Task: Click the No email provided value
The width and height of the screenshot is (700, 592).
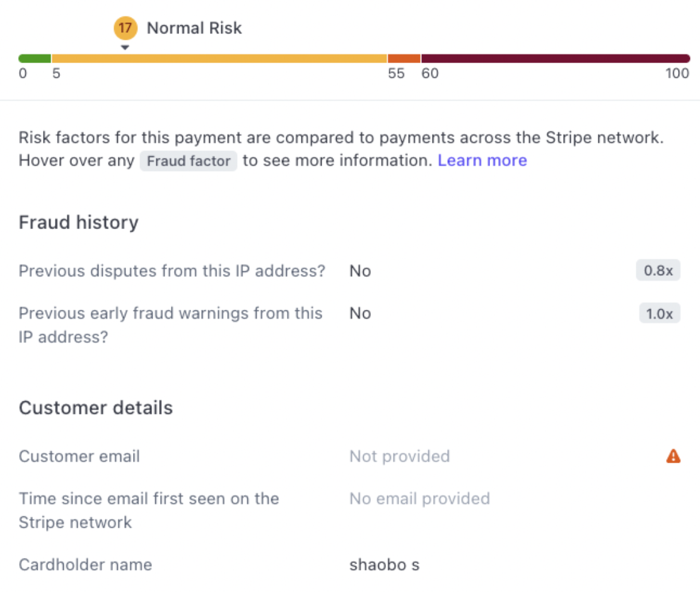Action: [x=419, y=499]
